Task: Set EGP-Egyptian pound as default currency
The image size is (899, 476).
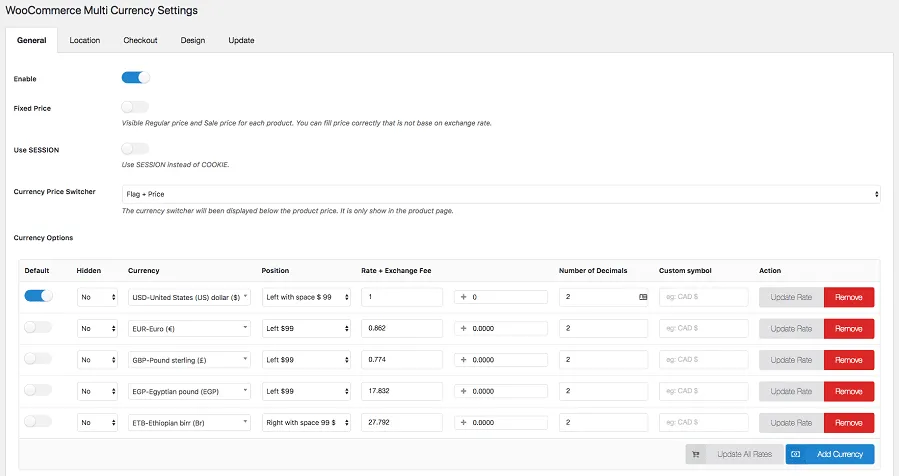Action: pos(38,390)
